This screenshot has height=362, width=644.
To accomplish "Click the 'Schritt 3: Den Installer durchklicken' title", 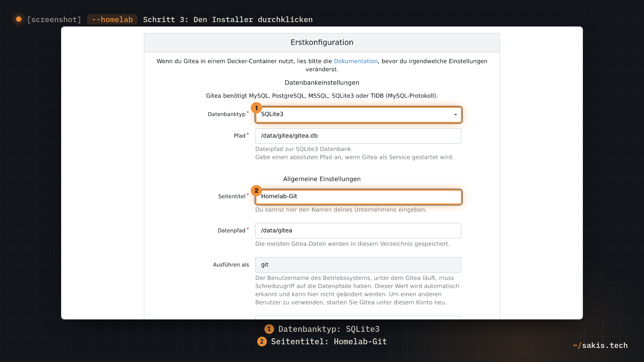I will [228, 19].
